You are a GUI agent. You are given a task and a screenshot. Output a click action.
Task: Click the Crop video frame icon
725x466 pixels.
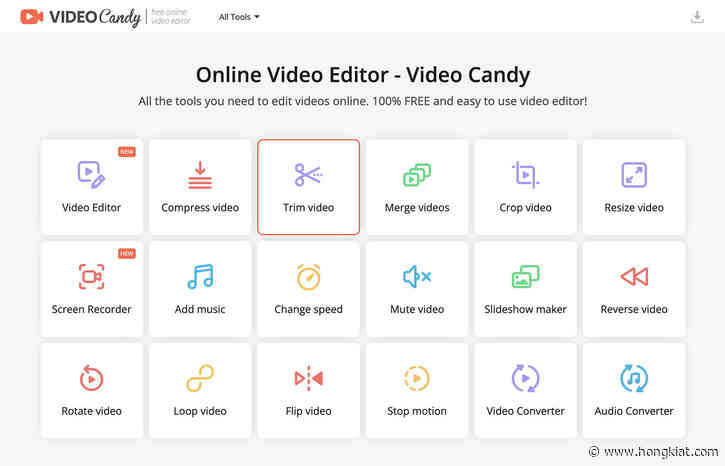pyautogui.click(x=525, y=175)
